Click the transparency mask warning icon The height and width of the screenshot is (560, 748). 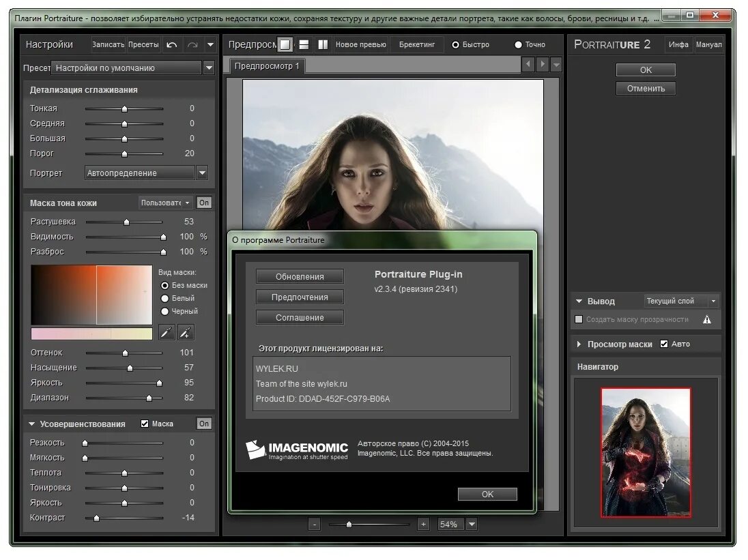(707, 320)
